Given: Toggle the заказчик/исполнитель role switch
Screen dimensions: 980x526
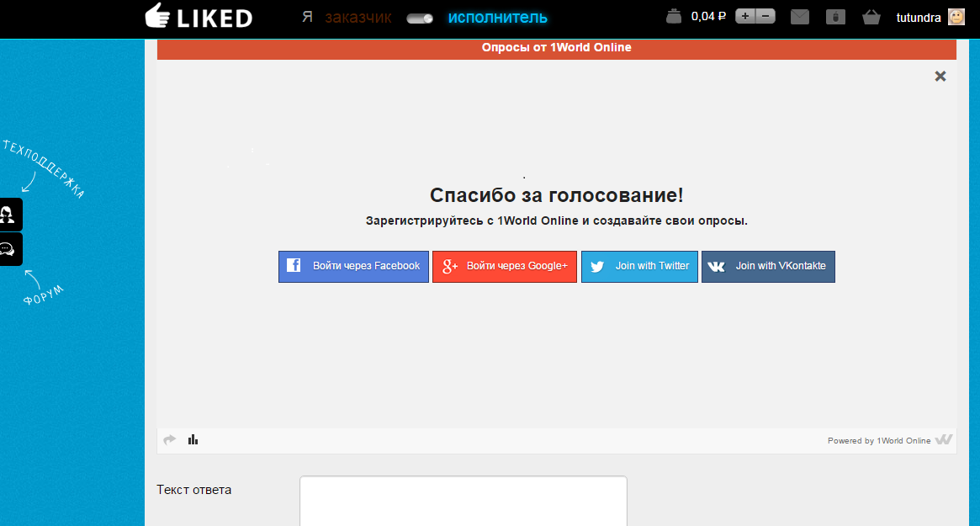Looking at the screenshot, I should point(420,19).
